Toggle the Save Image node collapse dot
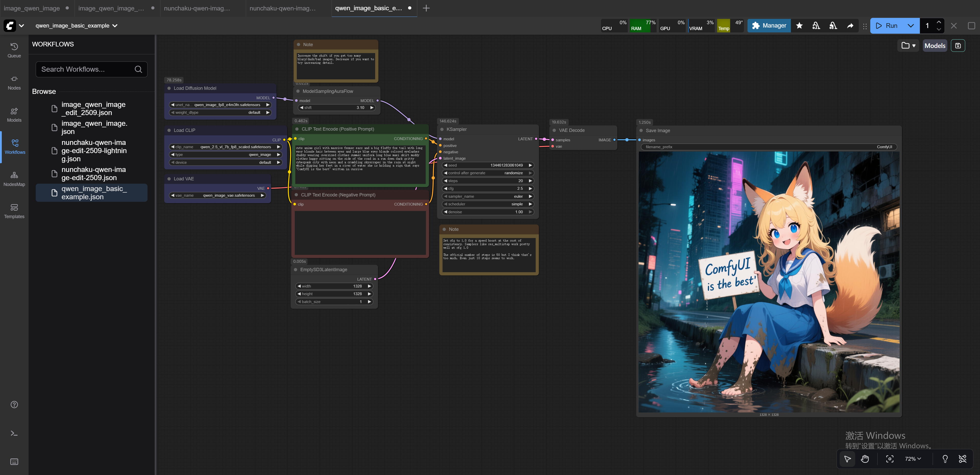The width and height of the screenshot is (980, 475). [641, 130]
